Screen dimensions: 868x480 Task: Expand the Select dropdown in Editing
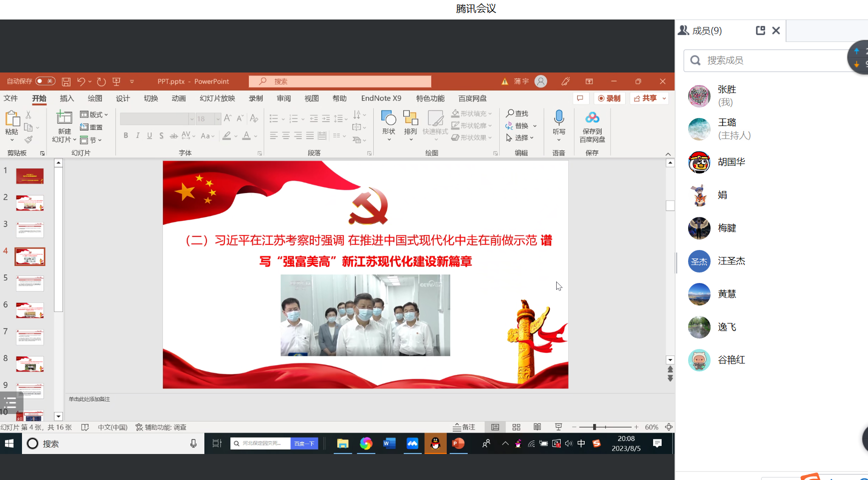pos(521,137)
